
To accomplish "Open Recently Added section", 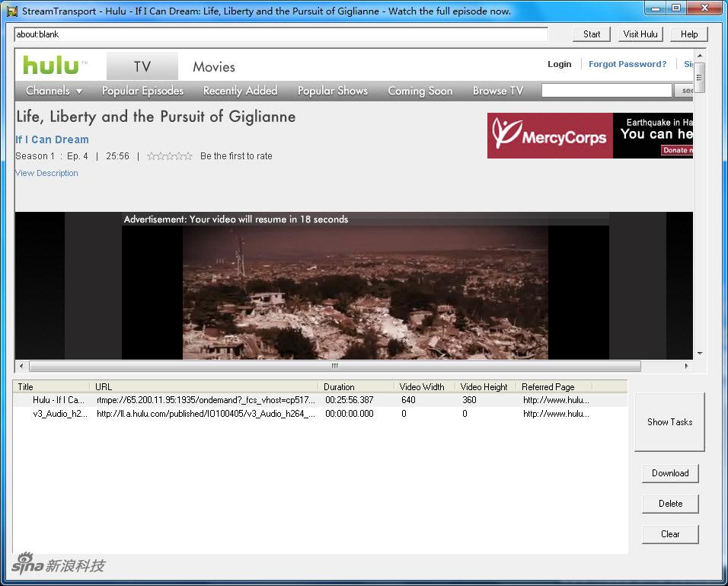I will (x=240, y=91).
